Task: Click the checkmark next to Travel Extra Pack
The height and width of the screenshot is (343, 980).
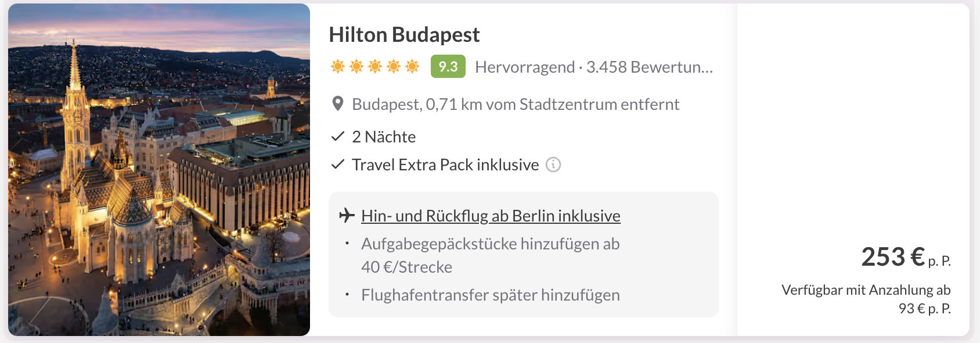Action: 337,165
